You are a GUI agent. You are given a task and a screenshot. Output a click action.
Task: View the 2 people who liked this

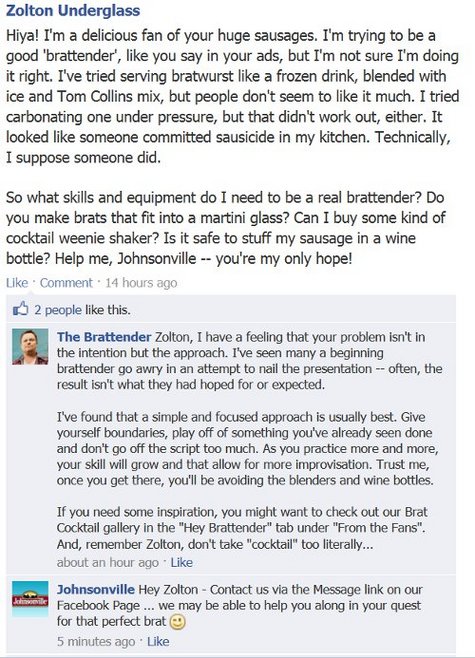58,310
